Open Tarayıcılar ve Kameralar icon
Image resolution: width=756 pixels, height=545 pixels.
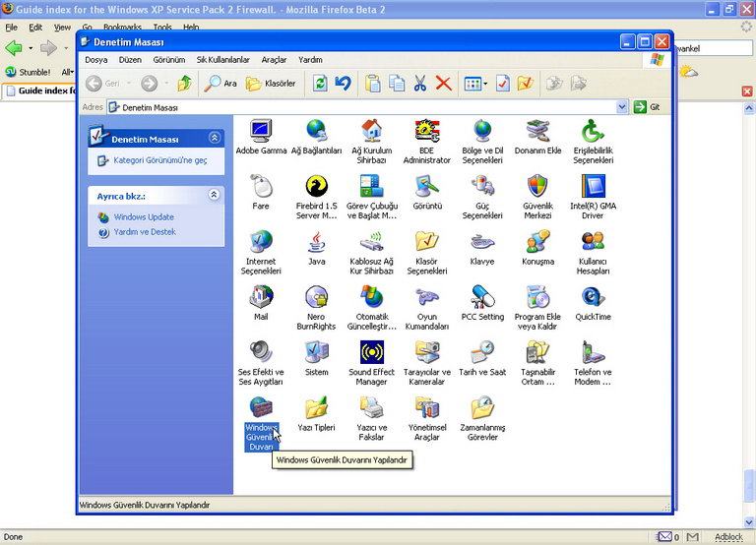pyautogui.click(x=427, y=353)
